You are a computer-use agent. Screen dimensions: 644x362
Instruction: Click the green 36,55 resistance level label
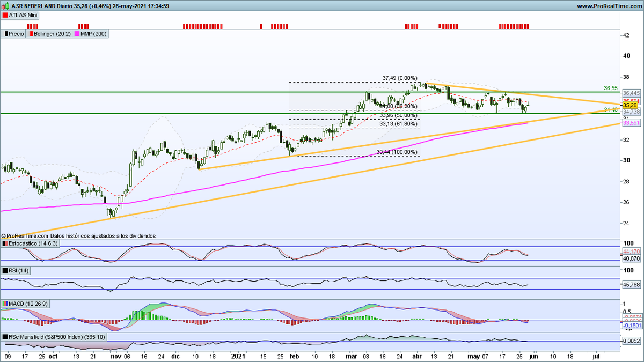pos(611,87)
